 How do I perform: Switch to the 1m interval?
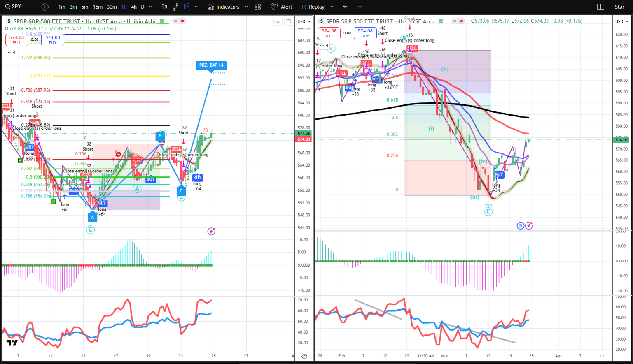click(x=62, y=7)
